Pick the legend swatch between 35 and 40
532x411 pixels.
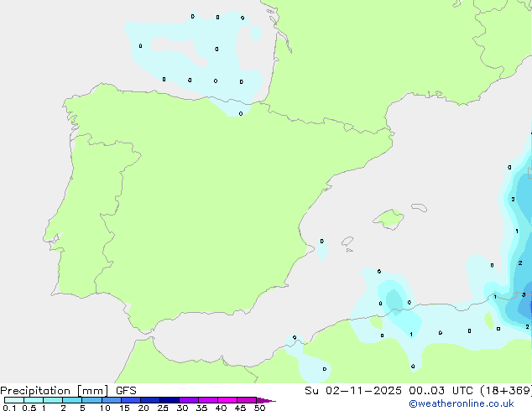(208, 400)
